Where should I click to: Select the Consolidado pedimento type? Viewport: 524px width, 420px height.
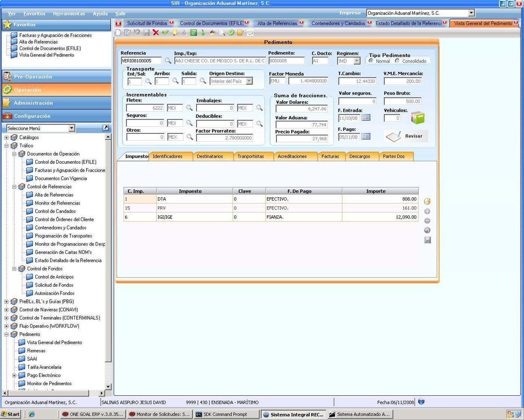coord(397,61)
